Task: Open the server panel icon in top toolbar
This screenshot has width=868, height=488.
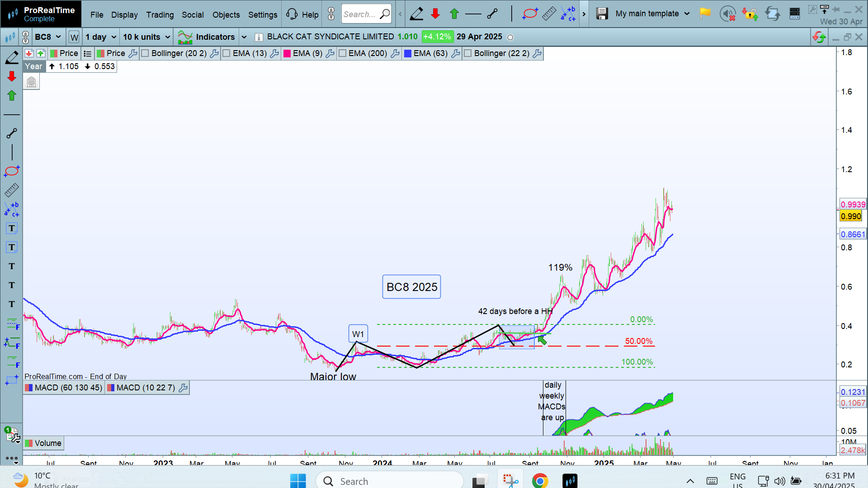Action: [x=795, y=14]
